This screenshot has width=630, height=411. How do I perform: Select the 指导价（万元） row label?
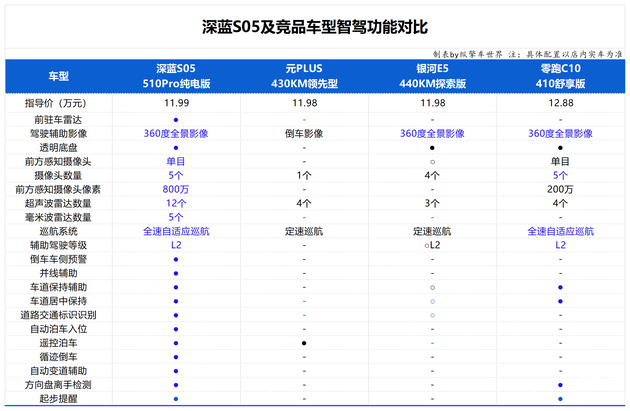[59, 103]
